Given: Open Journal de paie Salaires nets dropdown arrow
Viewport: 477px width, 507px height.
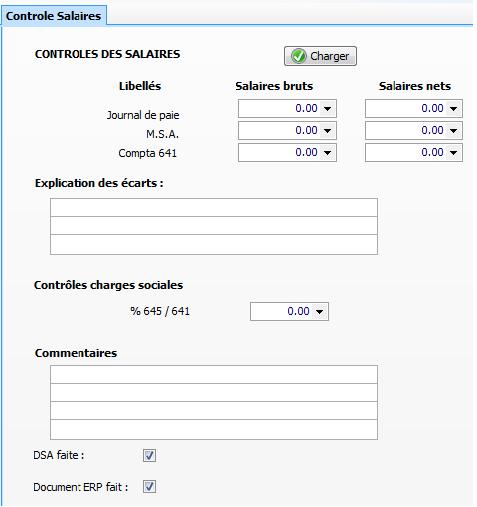Looking at the screenshot, I should (453, 108).
